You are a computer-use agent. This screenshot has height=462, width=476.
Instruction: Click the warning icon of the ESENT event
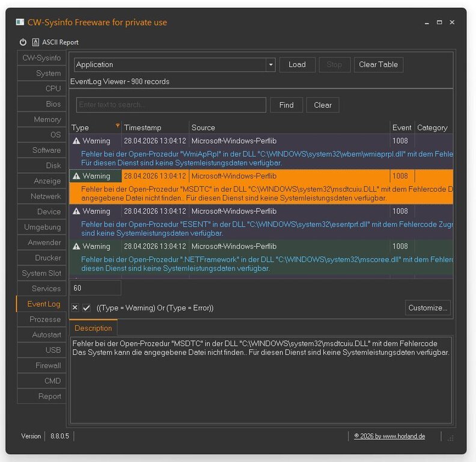click(76, 211)
